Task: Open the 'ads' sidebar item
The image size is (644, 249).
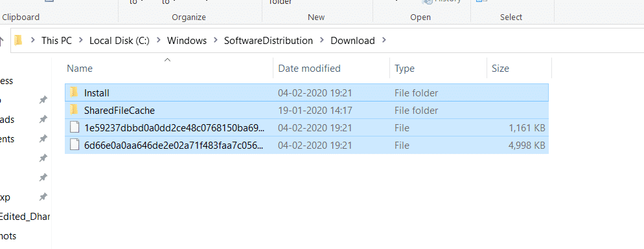Action: point(7,120)
